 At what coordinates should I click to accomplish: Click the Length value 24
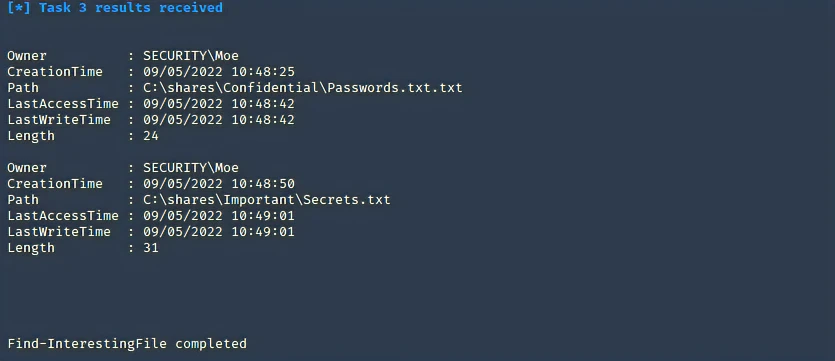pyautogui.click(x=151, y=136)
